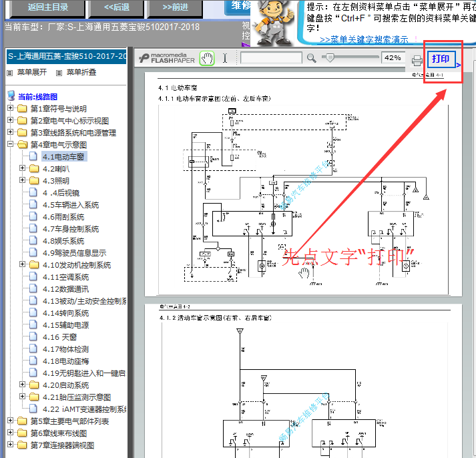Click the Macromedia FlashPaper logo

point(167,58)
